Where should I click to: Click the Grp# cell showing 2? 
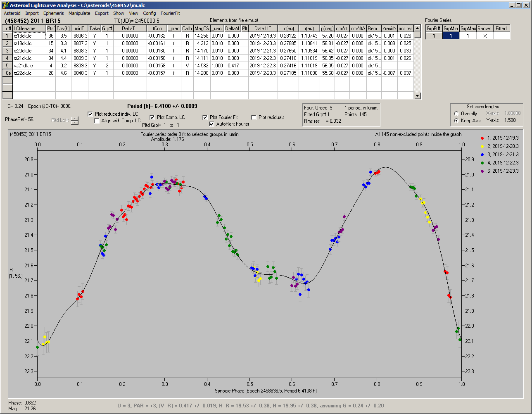tap(107, 66)
